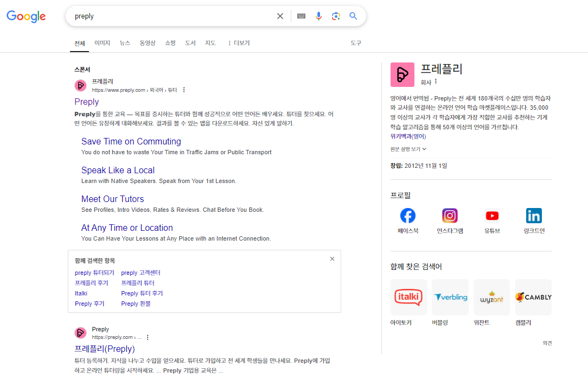This screenshot has height=378, width=588.
Task: Click the blue search magnifier icon
Action: 353,16
